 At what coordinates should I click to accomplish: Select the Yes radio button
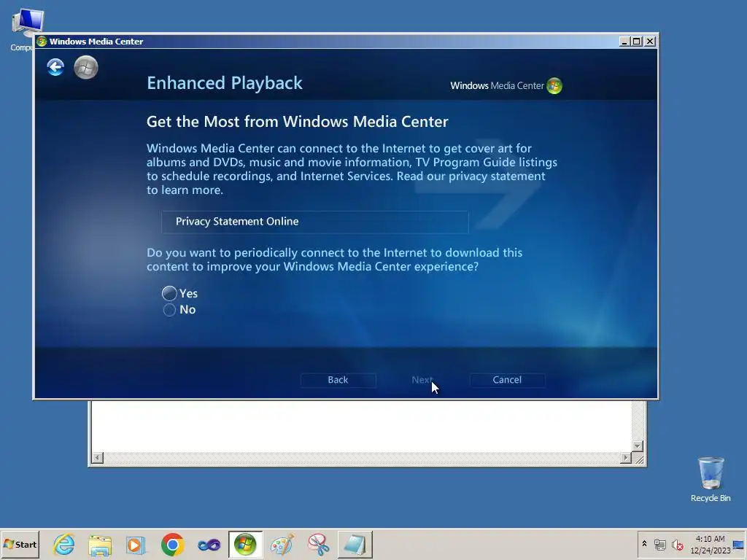tap(169, 293)
